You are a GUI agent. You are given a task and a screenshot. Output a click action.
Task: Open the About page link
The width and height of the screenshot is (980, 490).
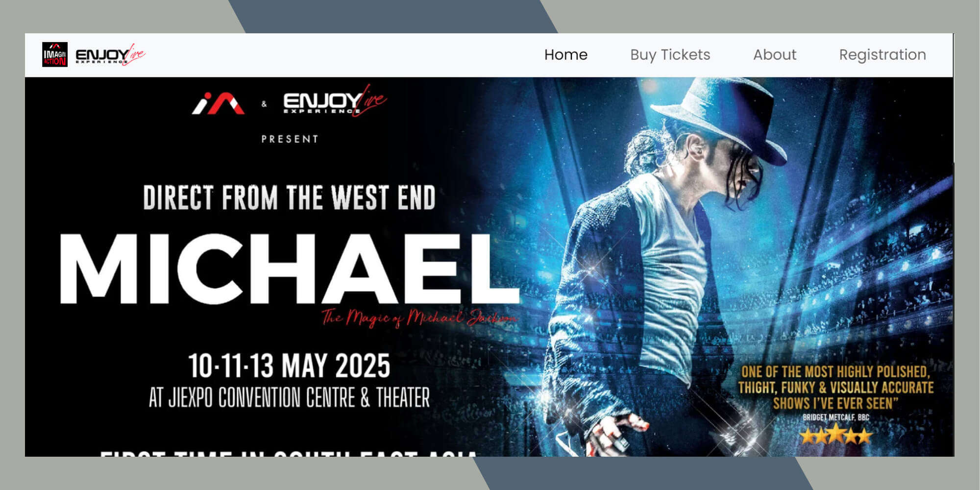coord(775,54)
